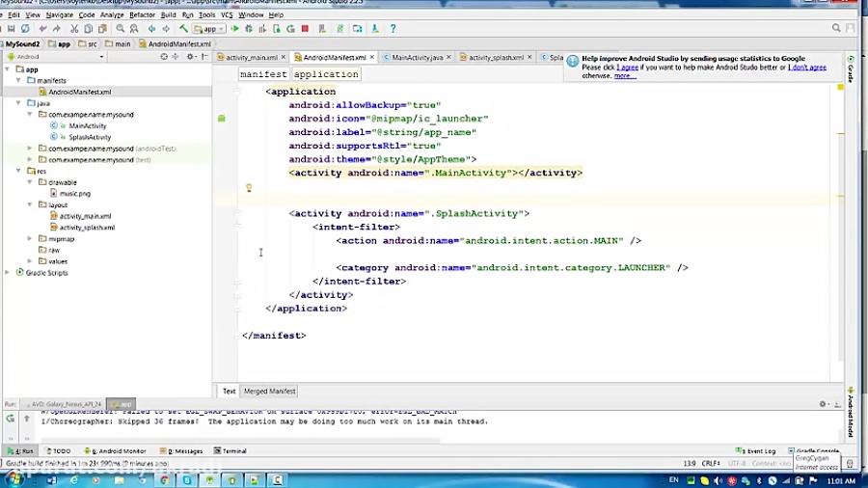Image resolution: width=868 pixels, height=488 pixels.
Task: Click the Cut scissors icon
Action: click(74, 28)
